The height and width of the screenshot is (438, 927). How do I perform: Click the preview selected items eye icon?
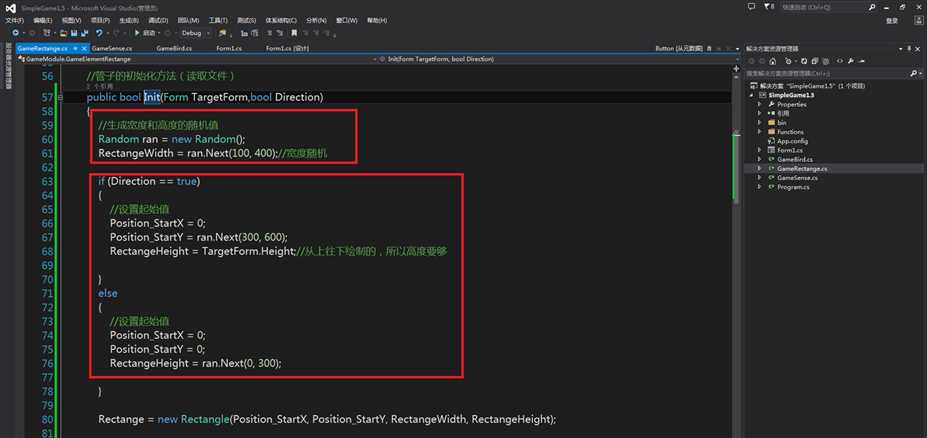pos(840,61)
